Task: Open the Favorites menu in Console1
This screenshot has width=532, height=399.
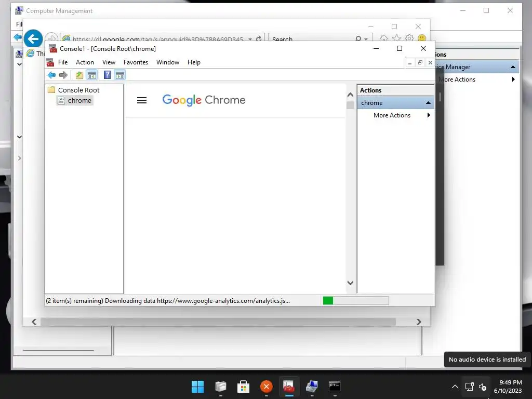Action: pyautogui.click(x=136, y=62)
